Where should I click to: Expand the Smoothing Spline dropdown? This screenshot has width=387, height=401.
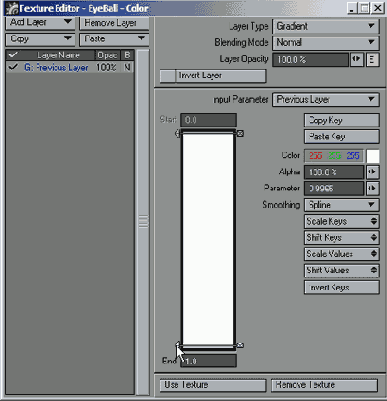pyautogui.click(x=342, y=205)
